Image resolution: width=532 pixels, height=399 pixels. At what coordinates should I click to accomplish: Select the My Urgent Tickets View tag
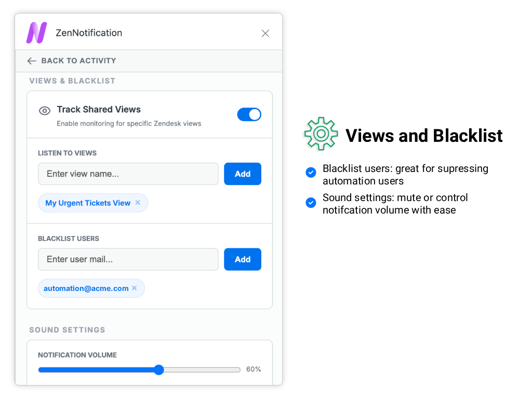(x=88, y=203)
